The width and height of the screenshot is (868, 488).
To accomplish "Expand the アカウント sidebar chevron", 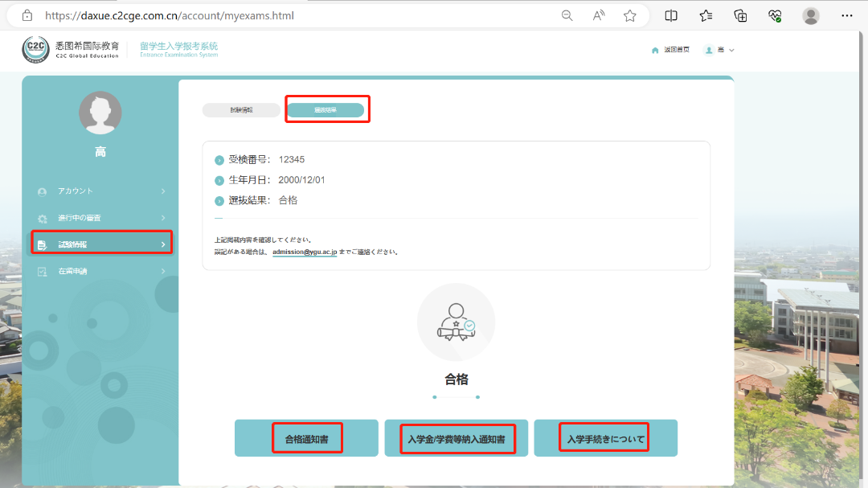I will (x=163, y=191).
